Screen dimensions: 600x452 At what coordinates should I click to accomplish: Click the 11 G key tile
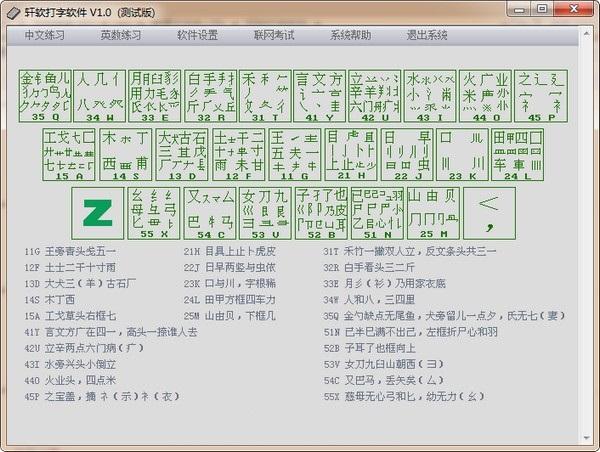click(x=295, y=155)
